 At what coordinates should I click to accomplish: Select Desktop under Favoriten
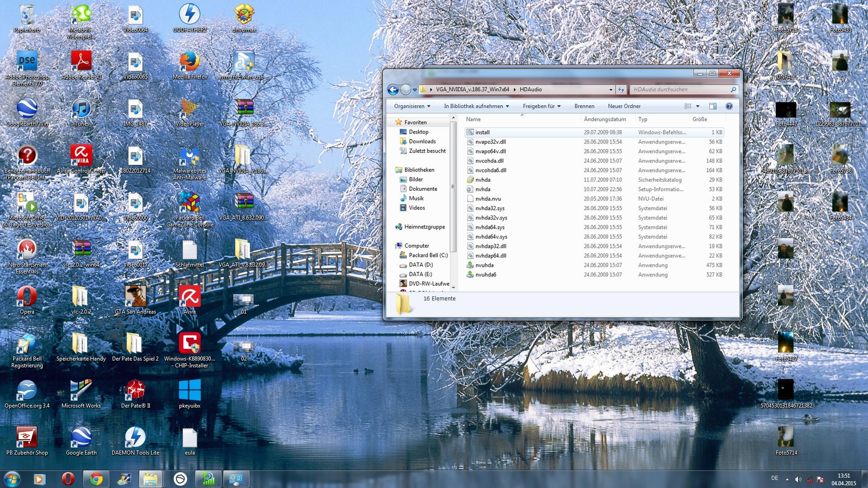pyautogui.click(x=418, y=132)
